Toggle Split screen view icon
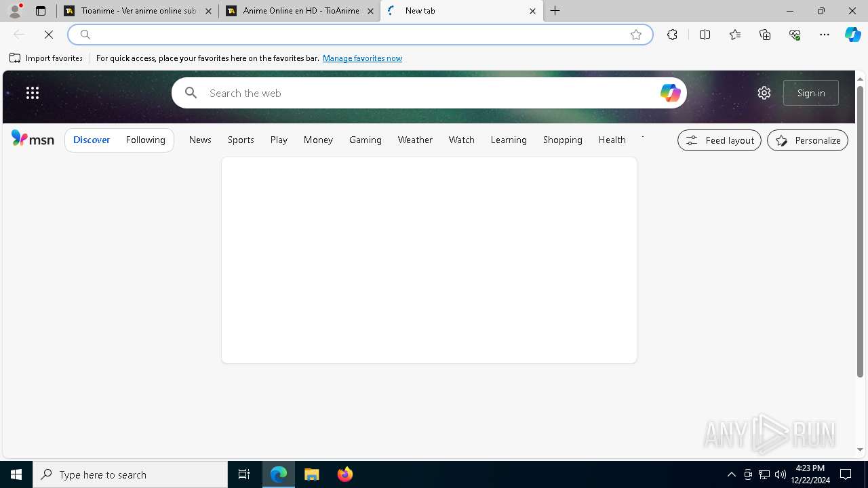868x488 pixels. coord(705,35)
